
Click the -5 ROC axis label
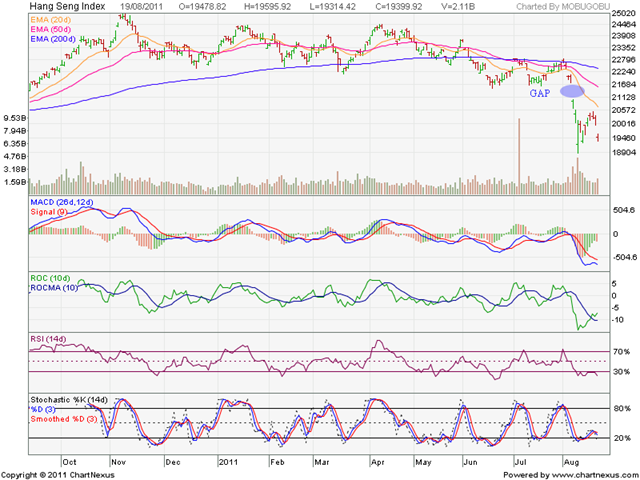[x=615, y=308]
